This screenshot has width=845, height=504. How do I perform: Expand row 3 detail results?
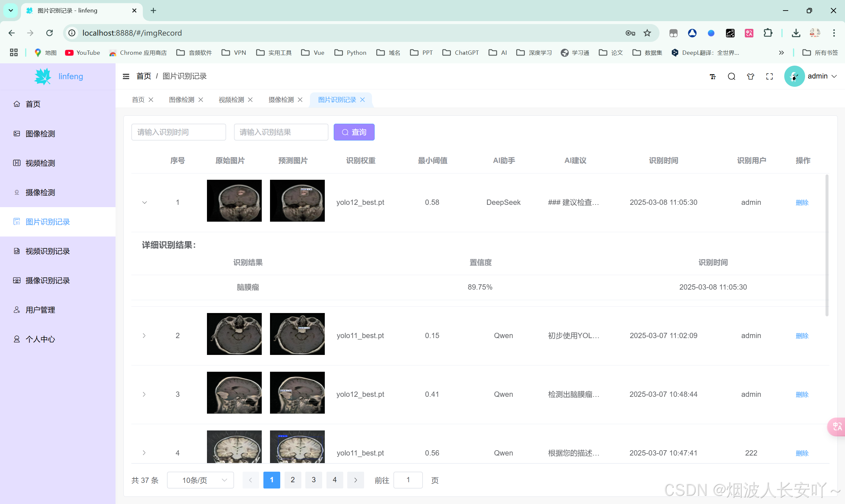pos(144,394)
